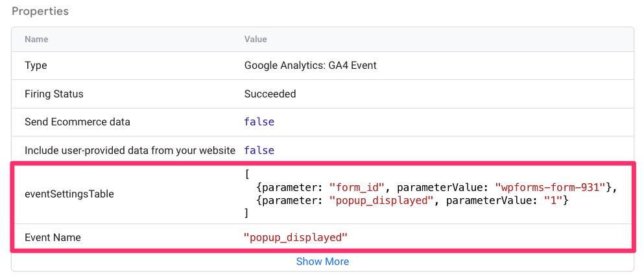
Task: Click the false value for Send Ecommerce data
Action: point(259,121)
